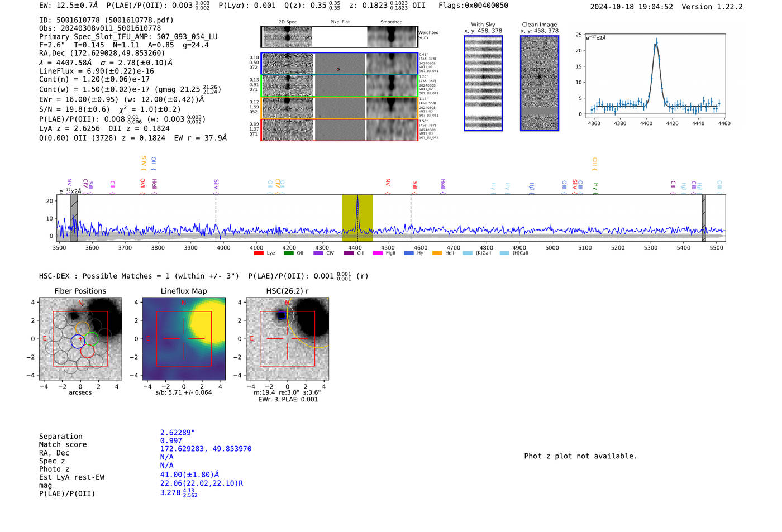Click the Q(0.00) OII (3728) line
The width and height of the screenshot is (782, 532).
pyautogui.click(x=133, y=138)
